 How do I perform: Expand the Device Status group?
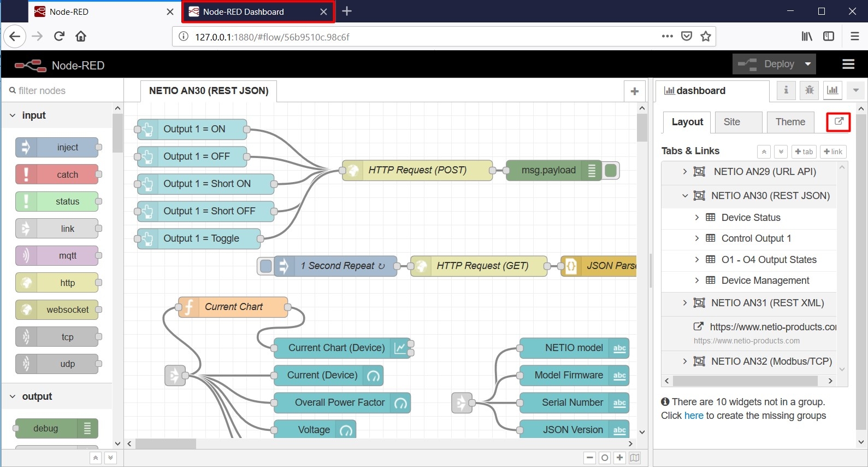[x=696, y=218]
